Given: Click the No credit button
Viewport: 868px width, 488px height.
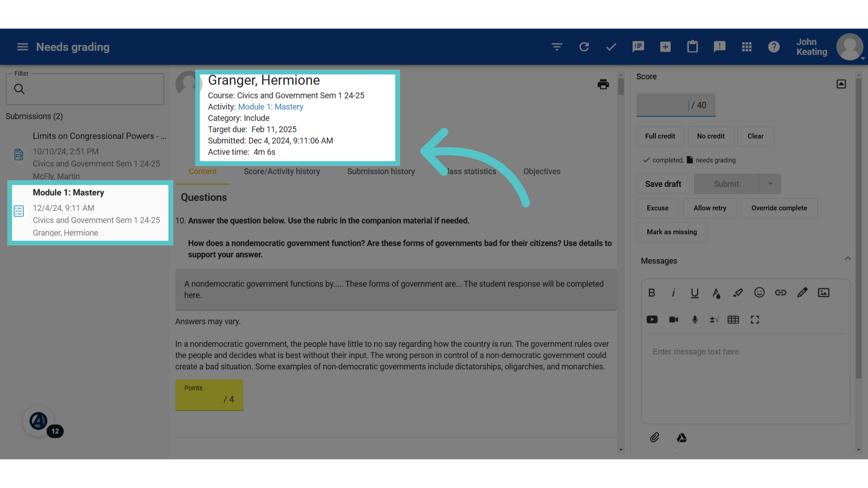Looking at the screenshot, I should 711,136.
